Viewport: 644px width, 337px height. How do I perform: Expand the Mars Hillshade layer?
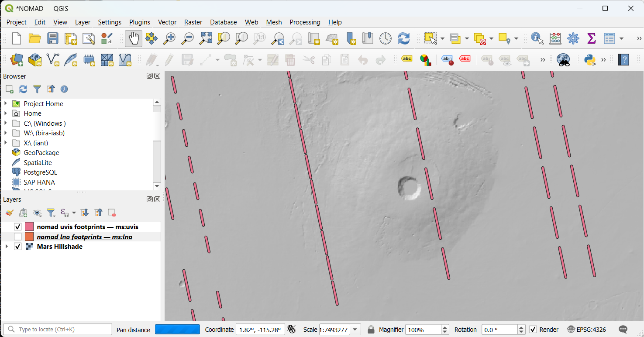point(6,247)
